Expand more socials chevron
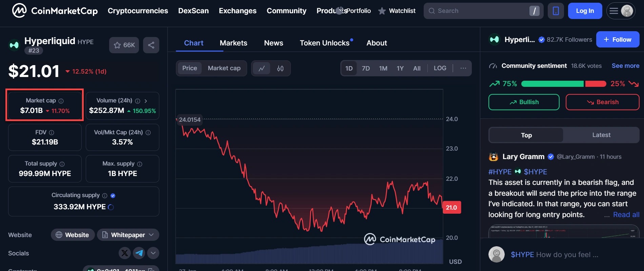The width and height of the screenshot is (644, 271). (x=153, y=253)
